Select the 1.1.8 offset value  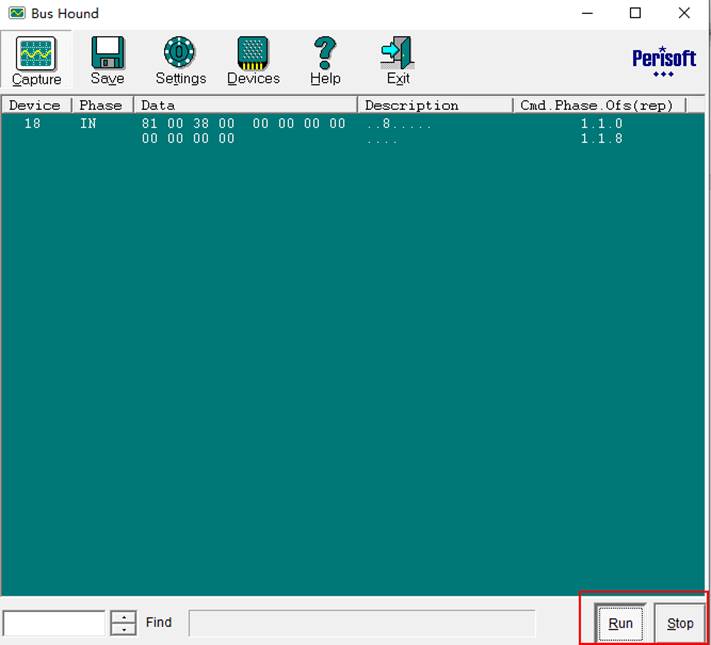coord(602,138)
